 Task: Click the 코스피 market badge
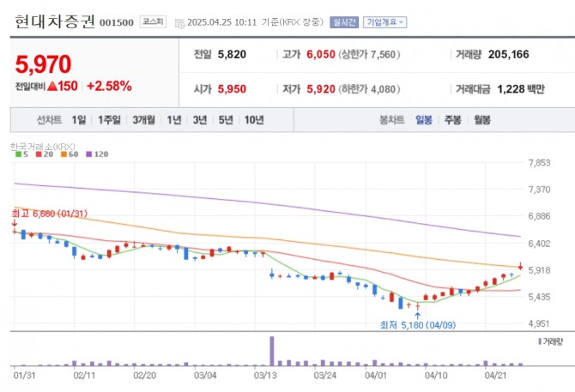[x=153, y=22]
